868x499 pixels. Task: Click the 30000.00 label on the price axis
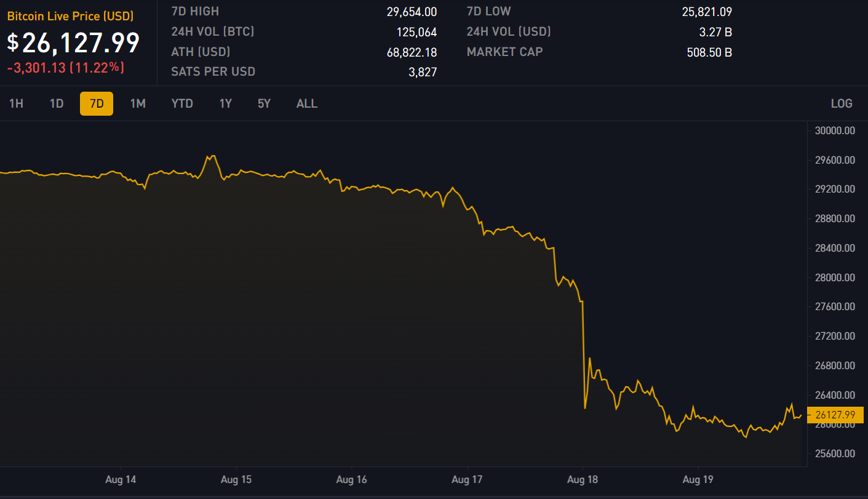tap(834, 130)
